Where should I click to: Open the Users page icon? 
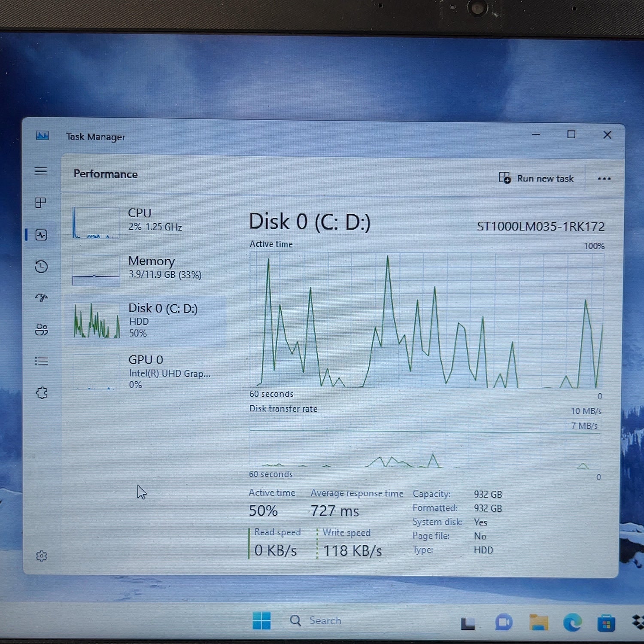(41, 329)
